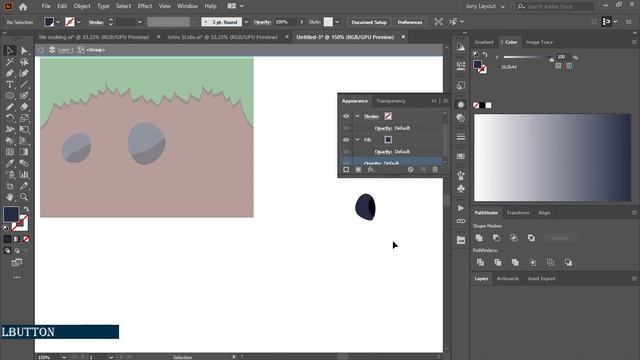Open stroke weight dropdown
Viewport: 640px width, 360px height.
click(x=140, y=22)
